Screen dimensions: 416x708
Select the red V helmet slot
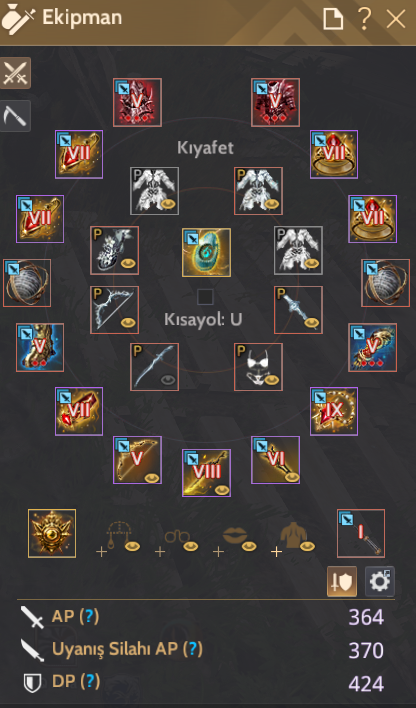click(137, 102)
